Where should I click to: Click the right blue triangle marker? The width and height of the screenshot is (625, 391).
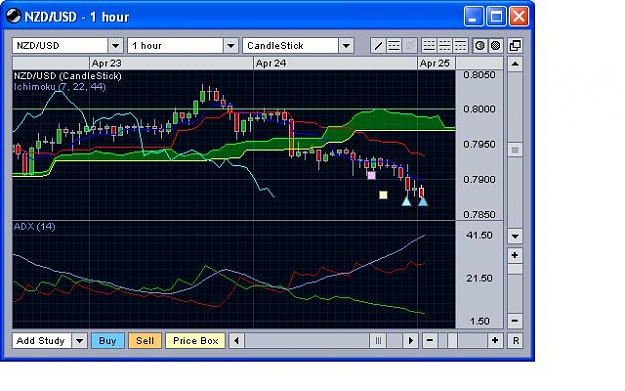click(x=423, y=201)
